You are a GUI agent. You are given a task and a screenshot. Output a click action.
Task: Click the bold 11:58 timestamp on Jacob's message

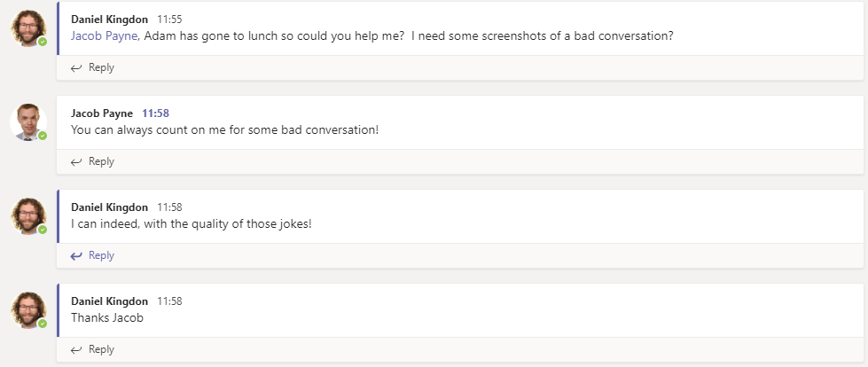point(155,113)
